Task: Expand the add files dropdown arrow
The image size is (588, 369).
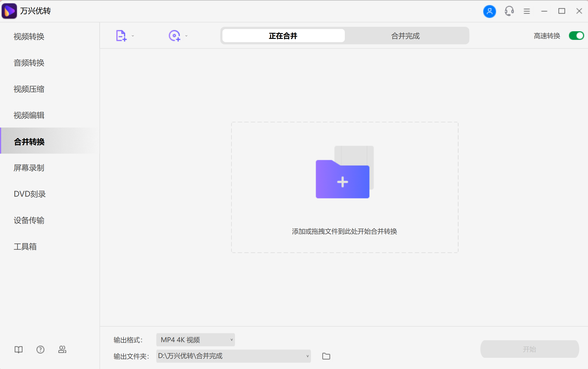Action: pyautogui.click(x=133, y=36)
